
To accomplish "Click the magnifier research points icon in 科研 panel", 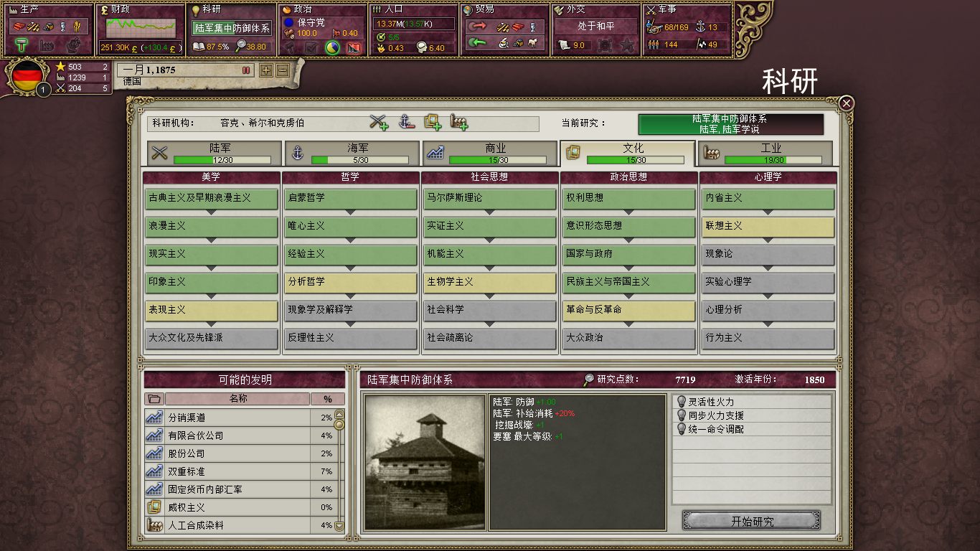I will coord(241,47).
